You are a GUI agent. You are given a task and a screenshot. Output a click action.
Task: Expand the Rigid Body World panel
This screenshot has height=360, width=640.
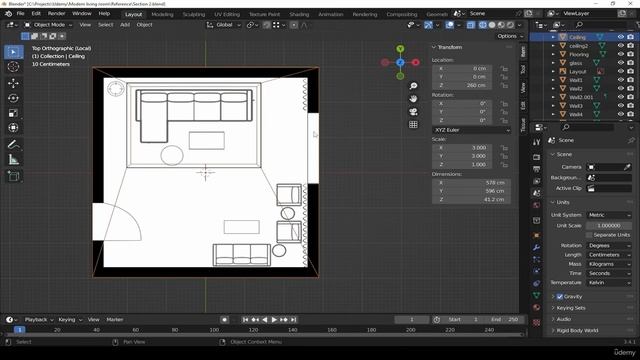(577, 330)
